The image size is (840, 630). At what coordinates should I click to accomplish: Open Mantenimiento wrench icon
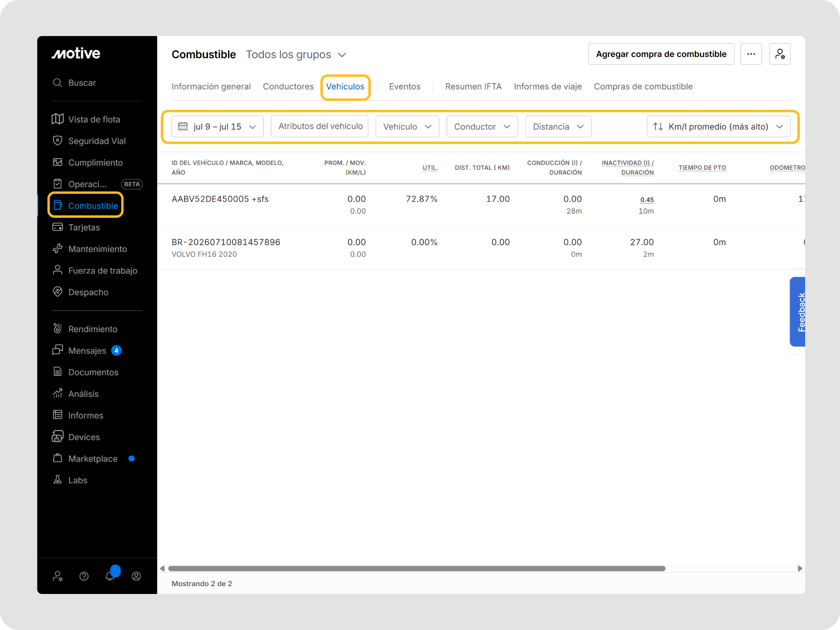(x=57, y=249)
